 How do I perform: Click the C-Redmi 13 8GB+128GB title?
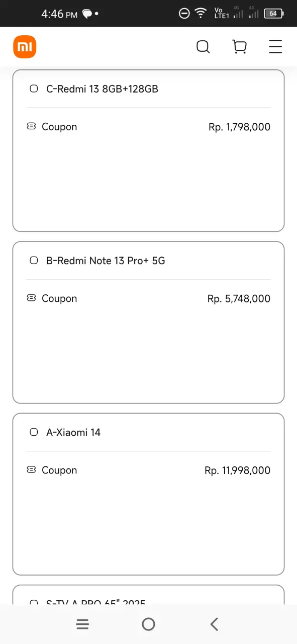103,89
